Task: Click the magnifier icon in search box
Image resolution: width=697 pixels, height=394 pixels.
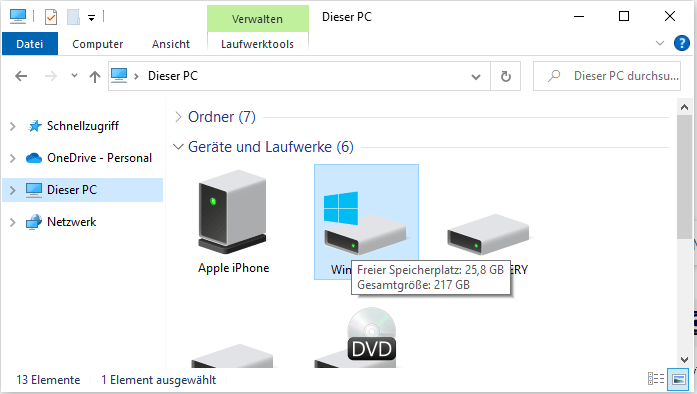Action: coord(554,76)
